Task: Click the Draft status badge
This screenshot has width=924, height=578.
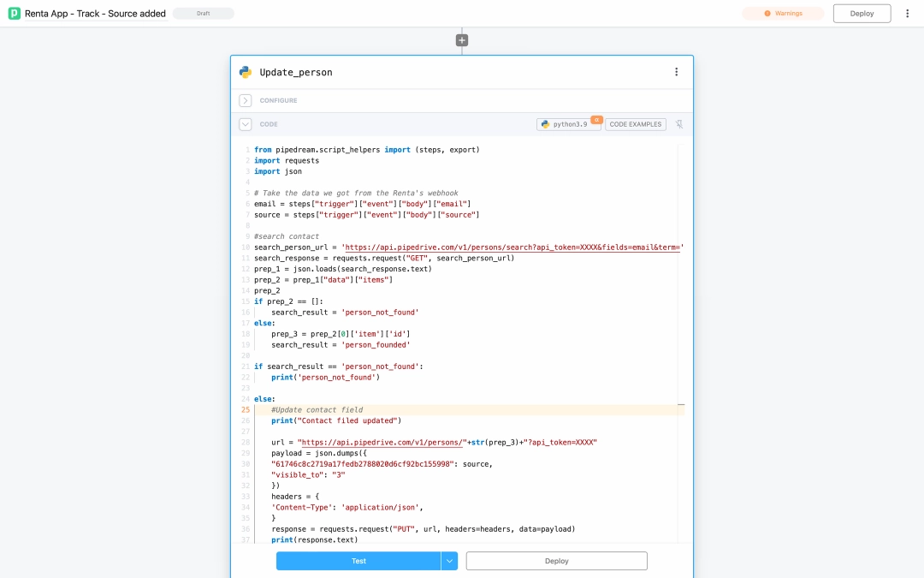Action: pos(203,13)
